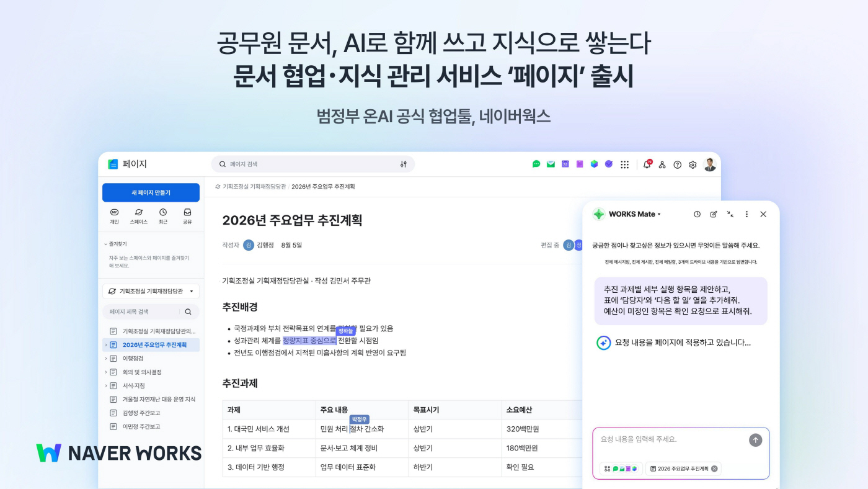868x489 pixels.
Task: Send request with the up arrow button
Action: 755,440
